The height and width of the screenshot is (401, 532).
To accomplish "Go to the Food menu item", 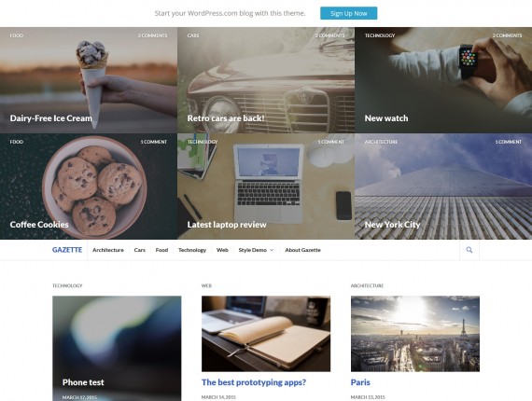I will pos(161,250).
